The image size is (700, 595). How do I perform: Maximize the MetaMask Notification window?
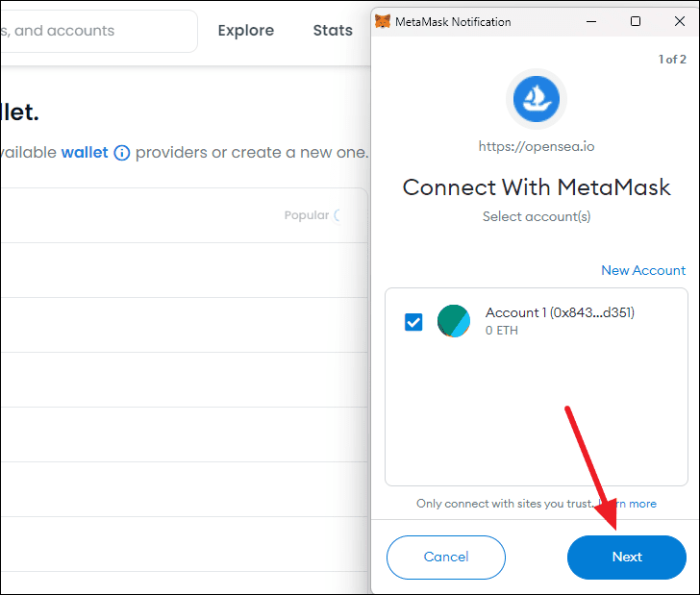coord(636,21)
